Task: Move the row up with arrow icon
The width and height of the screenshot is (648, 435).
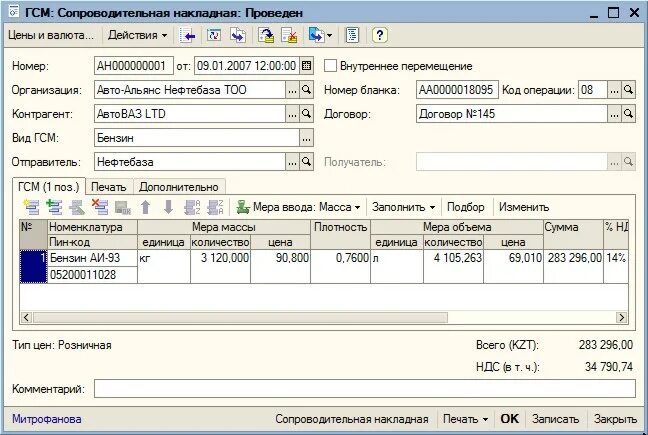Action: tap(145, 207)
